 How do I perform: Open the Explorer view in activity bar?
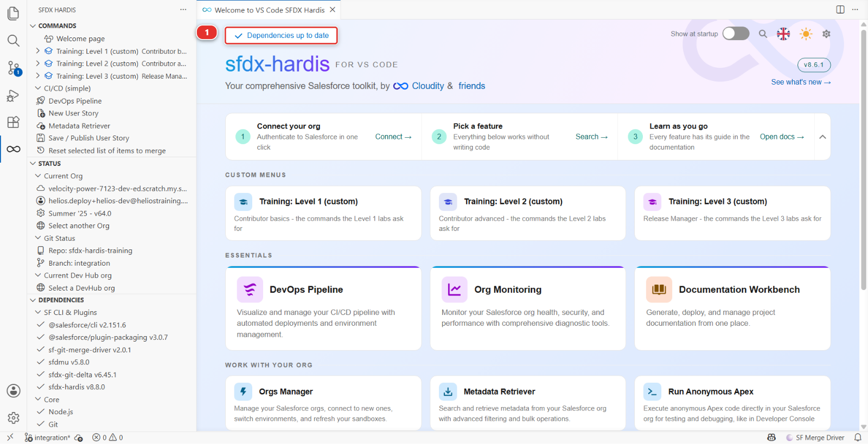[14, 14]
